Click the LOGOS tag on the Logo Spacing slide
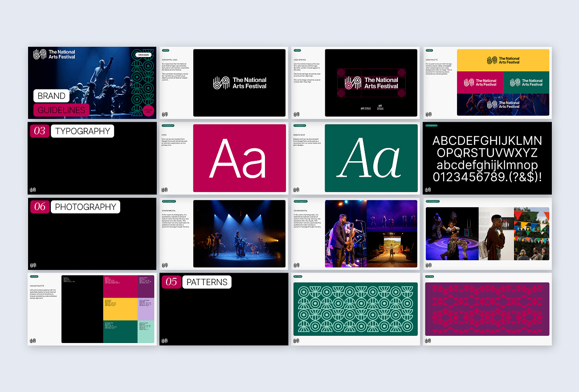Screen dimensions: 579x392 click(298, 51)
